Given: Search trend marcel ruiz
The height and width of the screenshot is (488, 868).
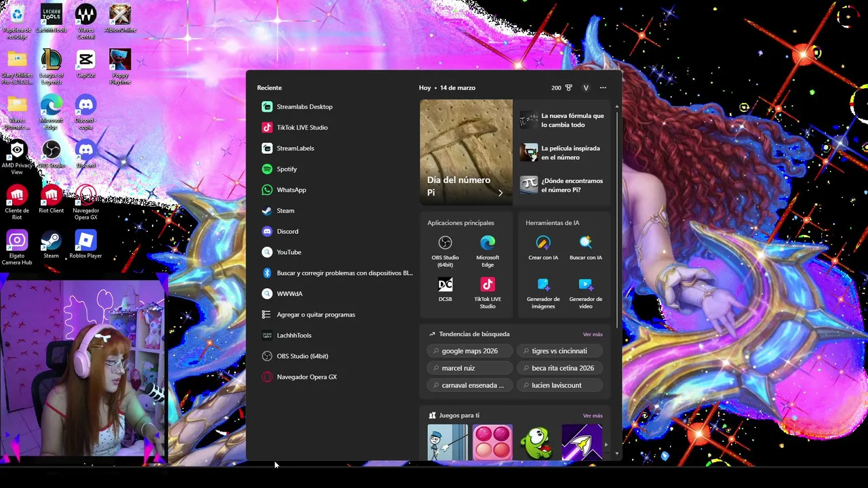Looking at the screenshot, I should (469, 368).
